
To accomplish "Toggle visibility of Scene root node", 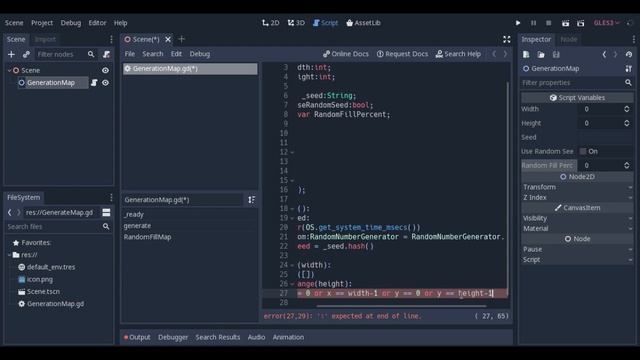I will [x=105, y=70].
